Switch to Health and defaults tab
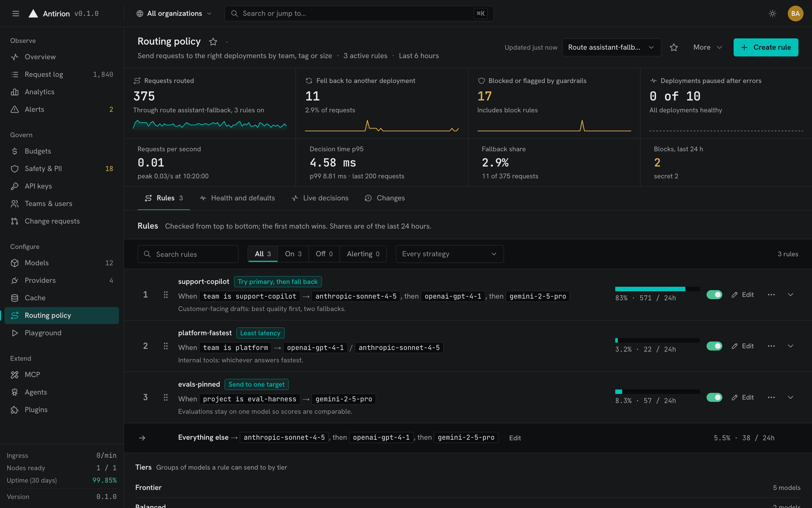 point(237,198)
